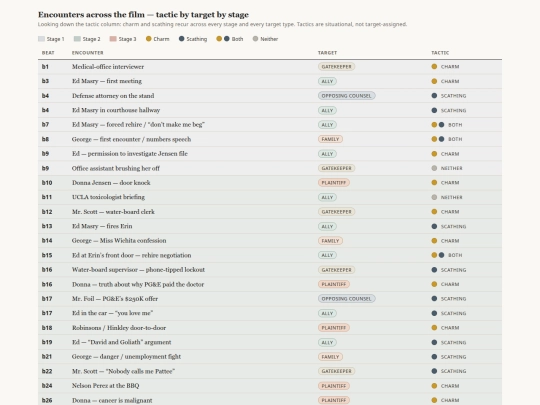
Task: Click the b22 beat cell
Action: coord(47,371)
